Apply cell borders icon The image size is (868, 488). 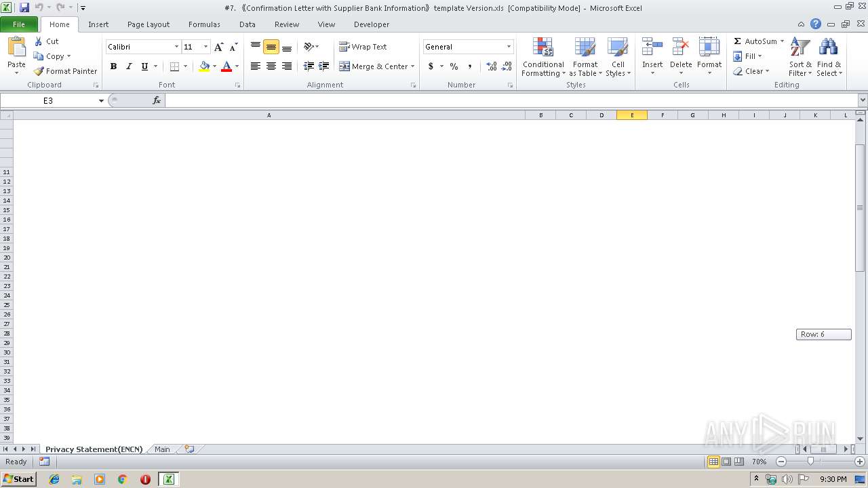[x=174, y=66]
